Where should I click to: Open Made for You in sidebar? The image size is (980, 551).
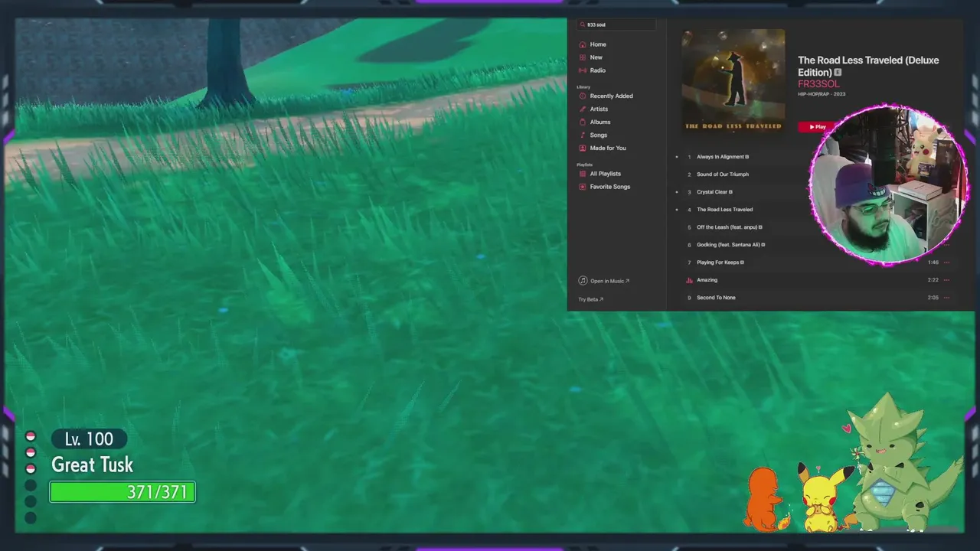tap(607, 148)
